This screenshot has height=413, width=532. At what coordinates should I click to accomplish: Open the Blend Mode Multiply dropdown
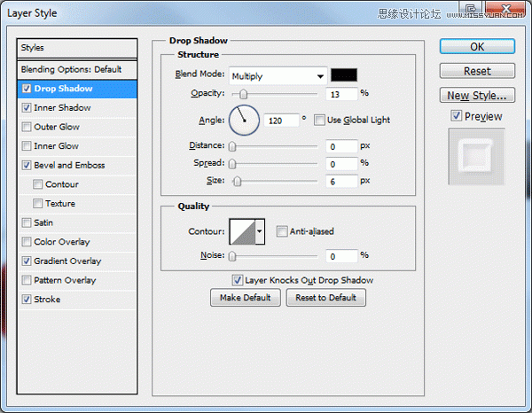[278, 75]
